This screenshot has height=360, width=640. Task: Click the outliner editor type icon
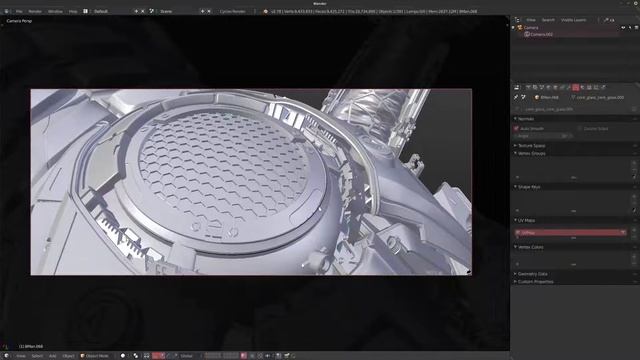517,20
